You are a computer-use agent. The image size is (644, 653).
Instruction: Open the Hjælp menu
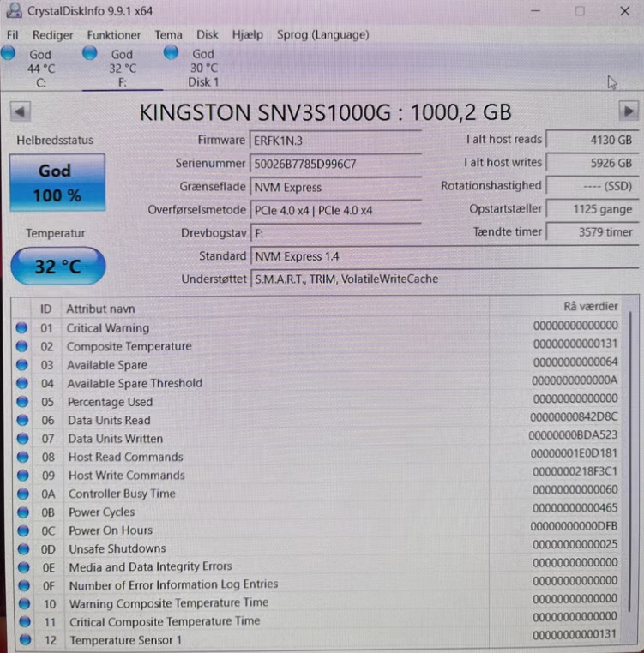248,34
